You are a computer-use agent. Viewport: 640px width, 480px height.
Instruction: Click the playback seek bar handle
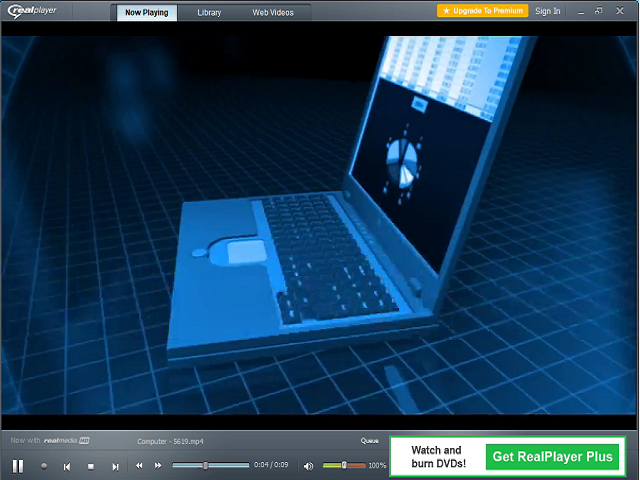(x=206, y=465)
